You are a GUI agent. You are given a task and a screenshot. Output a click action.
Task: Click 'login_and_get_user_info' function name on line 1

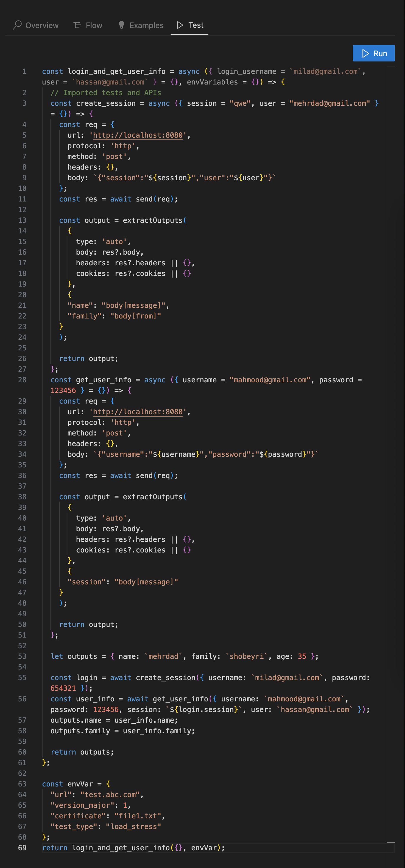117,71
